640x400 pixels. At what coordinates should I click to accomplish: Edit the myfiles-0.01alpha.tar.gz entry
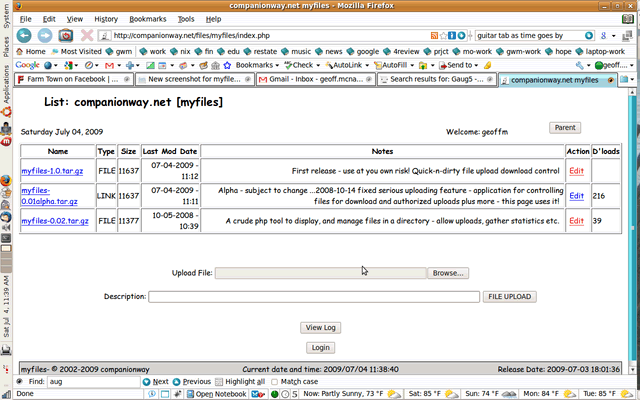click(576, 196)
